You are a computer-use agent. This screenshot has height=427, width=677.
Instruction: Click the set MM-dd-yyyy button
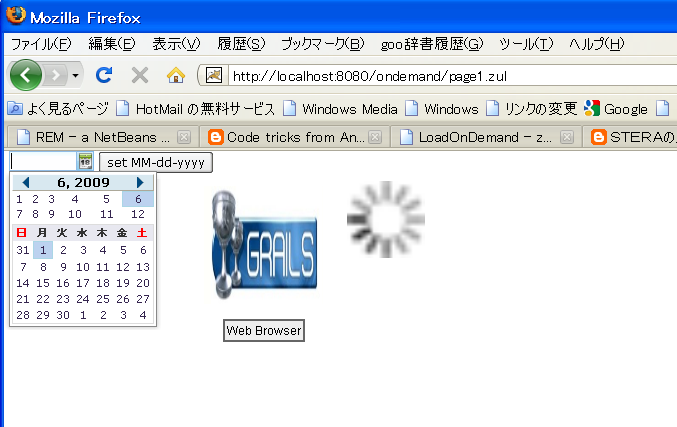coord(156,162)
